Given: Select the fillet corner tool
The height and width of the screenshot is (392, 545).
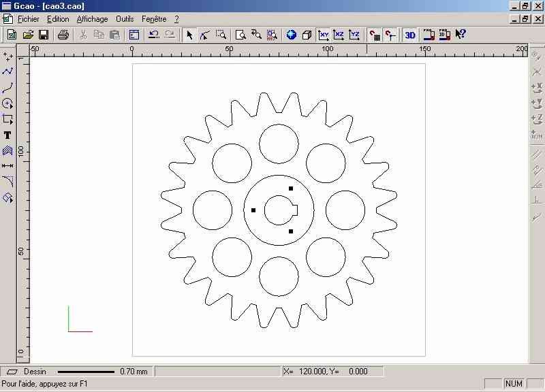Looking at the screenshot, I should 7,182.
